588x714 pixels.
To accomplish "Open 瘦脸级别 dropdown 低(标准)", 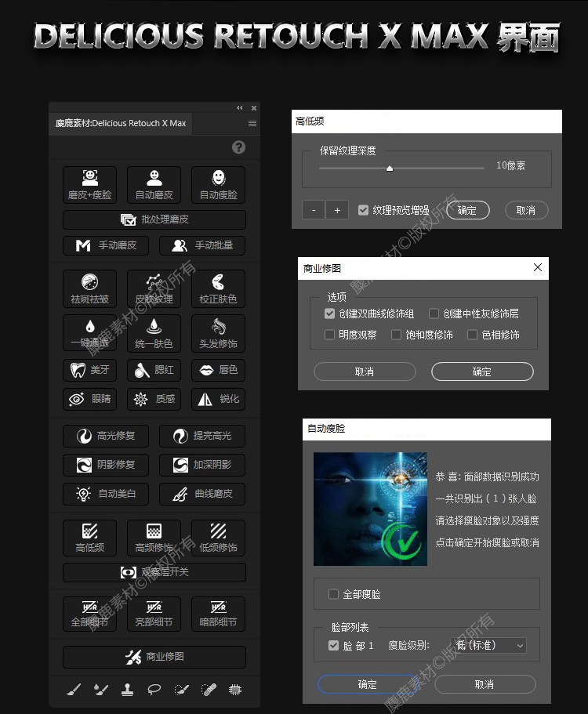I will [488, 646].
